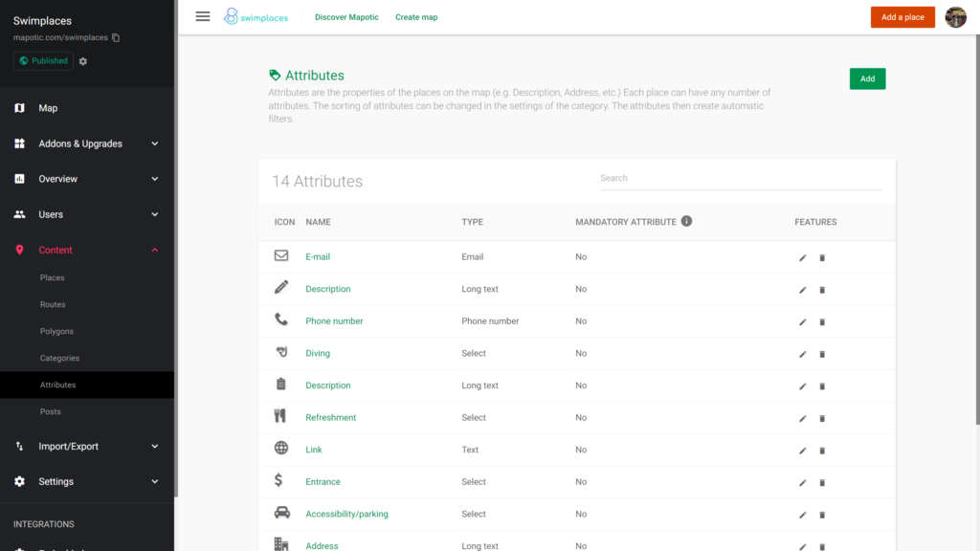Click the Diving mask icon
Viewport: 980px width, 551px height.
[281, 352]
